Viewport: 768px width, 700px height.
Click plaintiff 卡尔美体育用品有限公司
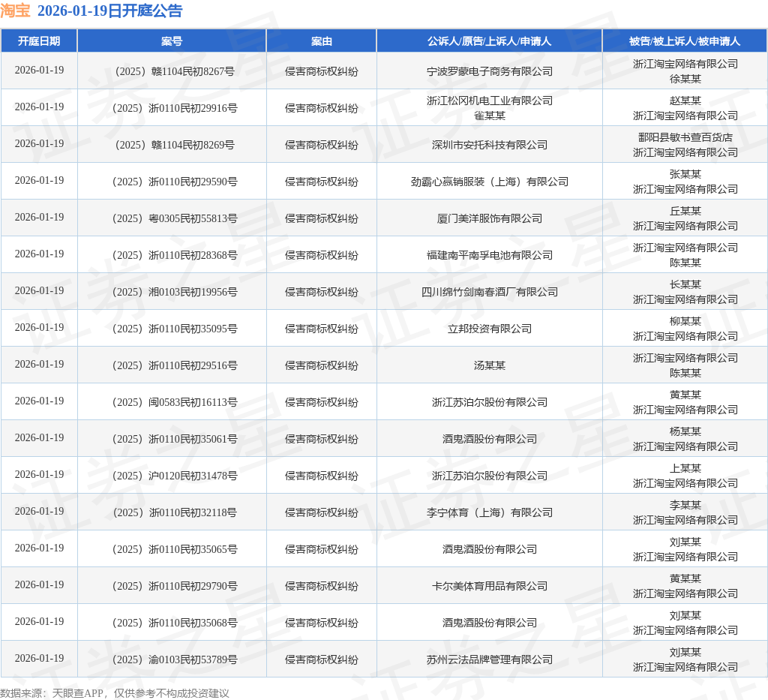click(489, 586)
